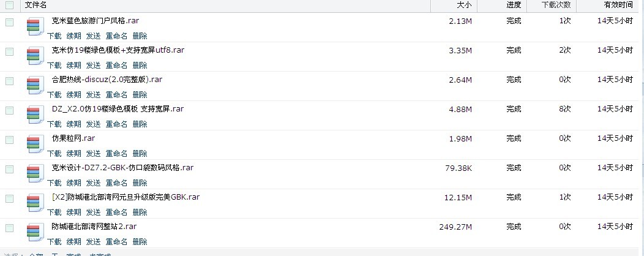
Task: Click icon for [X2]防城港北部湾网元旦升级版完美GBK.rar
Action: pyautogui.click(x=34, y=203)
